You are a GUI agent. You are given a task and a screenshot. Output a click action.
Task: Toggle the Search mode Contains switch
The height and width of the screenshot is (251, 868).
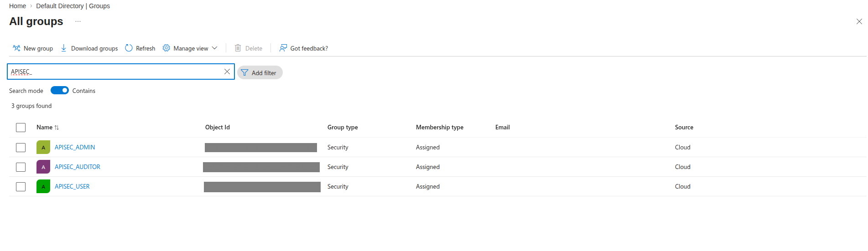60,90
